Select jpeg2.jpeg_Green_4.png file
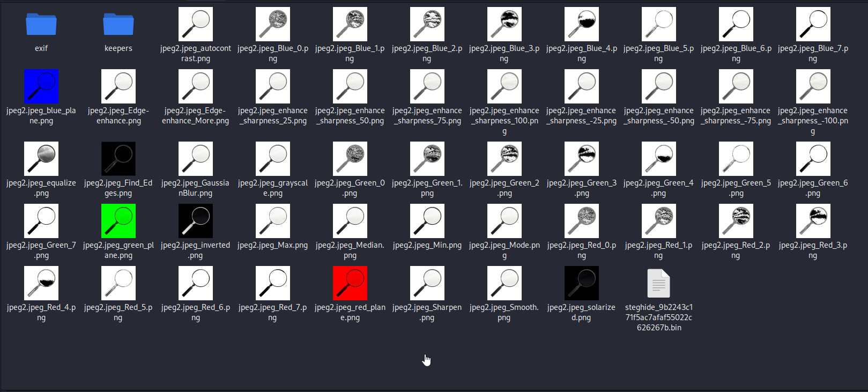The image size is (868, 392). (659, 159)
